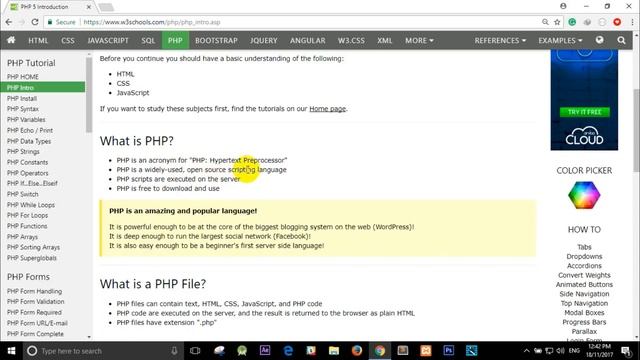The image size is (640, 360).
Task: Open the taskbar clock and date
Action: coord(599,351)
